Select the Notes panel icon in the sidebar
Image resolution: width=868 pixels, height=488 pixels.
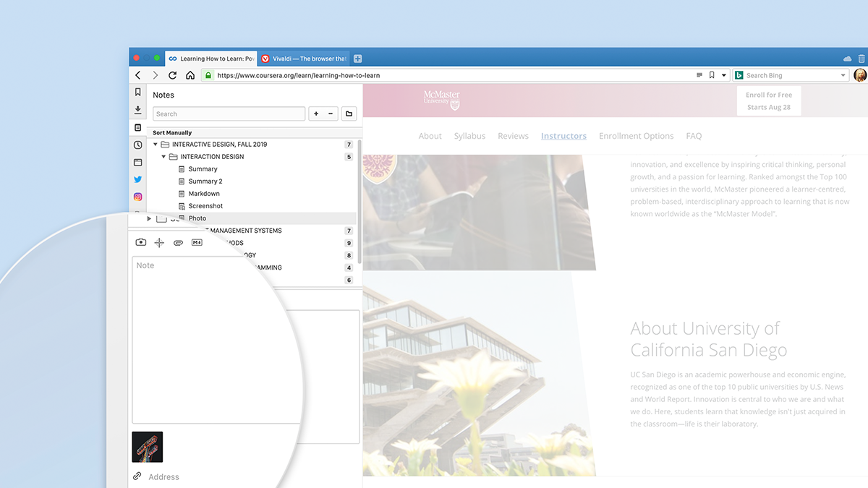pyautogui.click(x=137, y=127)
